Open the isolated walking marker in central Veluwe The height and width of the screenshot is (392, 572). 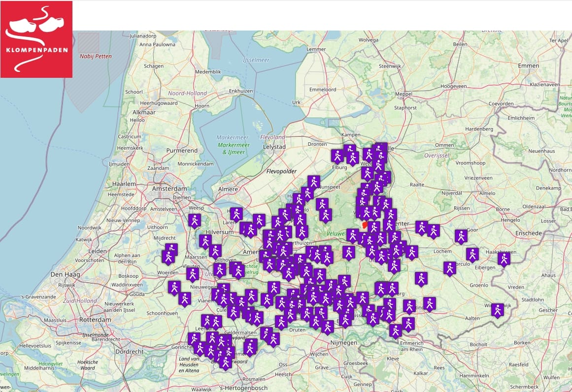click(349, 252)
